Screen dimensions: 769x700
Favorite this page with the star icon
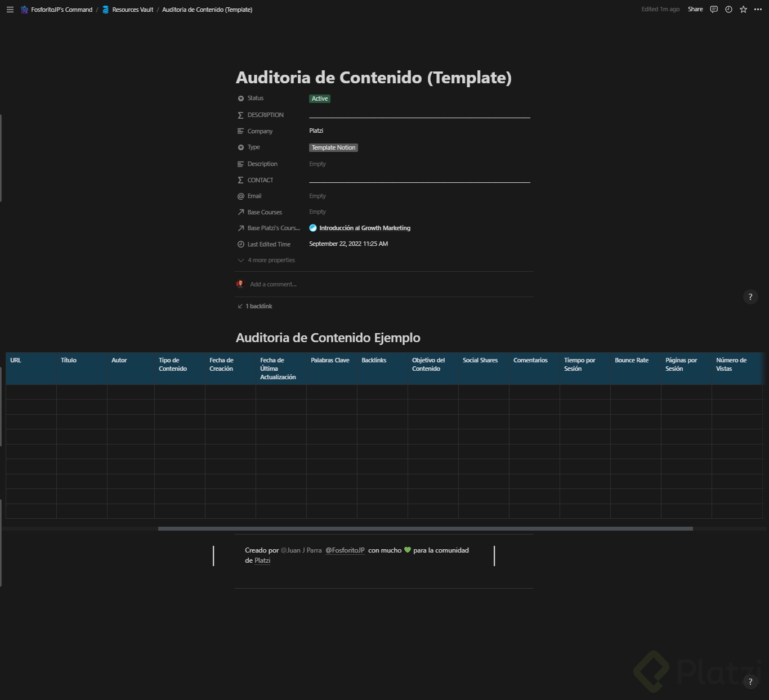click(x=743, y=10)
